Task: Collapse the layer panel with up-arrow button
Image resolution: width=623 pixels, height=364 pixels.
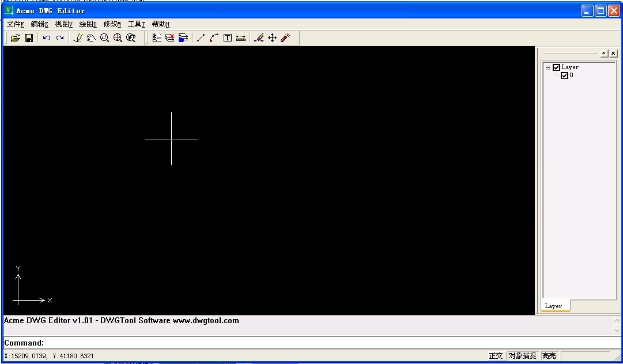Action: (x=604, y=53)
